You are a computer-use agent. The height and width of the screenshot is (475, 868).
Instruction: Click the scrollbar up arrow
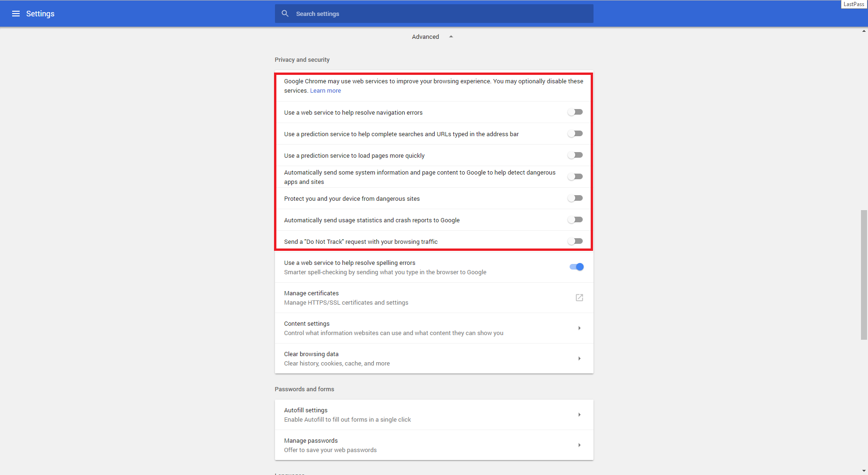point(864,31)
